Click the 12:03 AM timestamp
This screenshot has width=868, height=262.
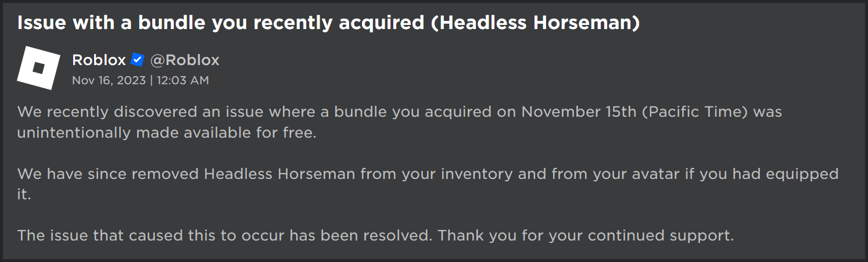(182, 80)
